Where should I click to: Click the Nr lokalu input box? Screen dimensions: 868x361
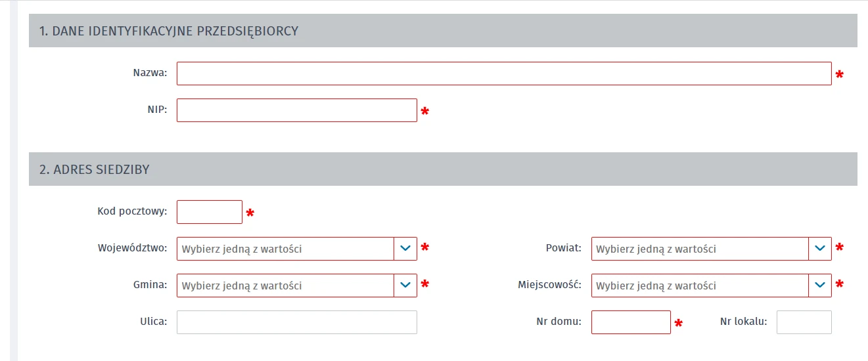(804, 322)
